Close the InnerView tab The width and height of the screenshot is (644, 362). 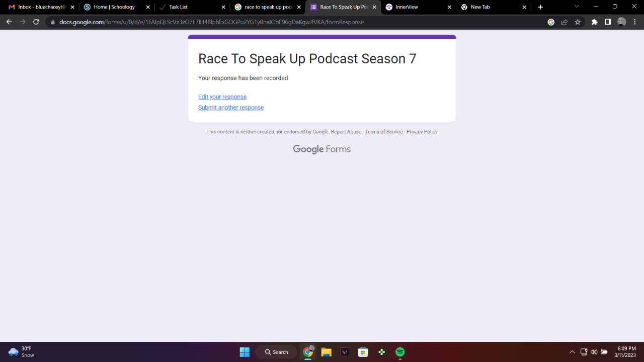point(450,7)
